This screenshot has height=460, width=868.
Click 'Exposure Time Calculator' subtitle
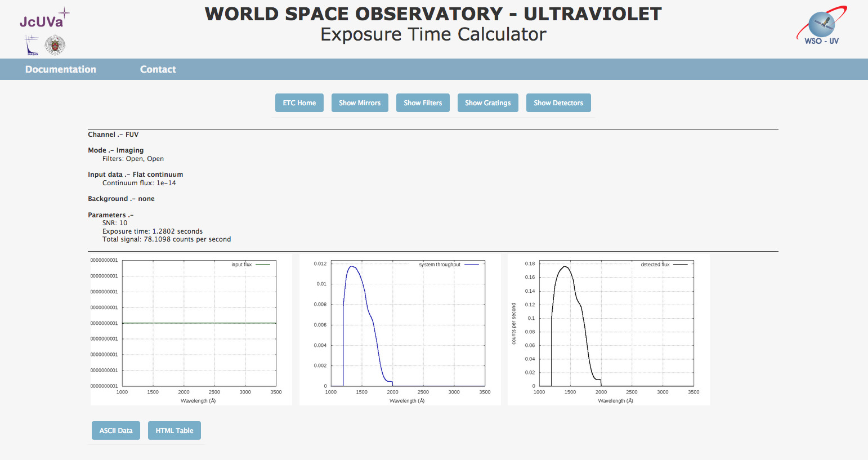pyautogui.click(x=433, y=34)
